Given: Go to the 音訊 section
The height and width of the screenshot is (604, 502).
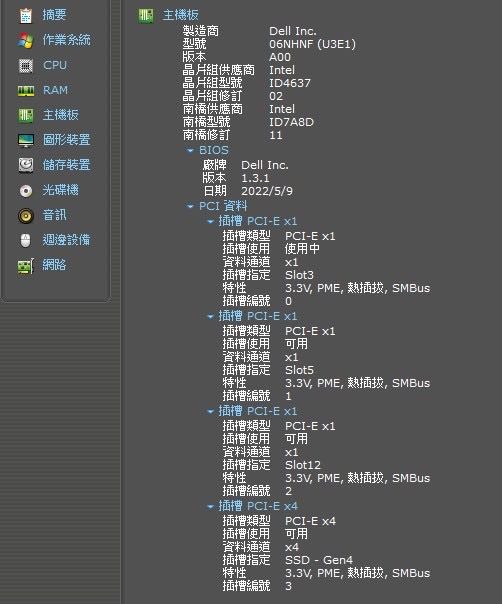Looking at the screenshot, I should pos(54,215).
